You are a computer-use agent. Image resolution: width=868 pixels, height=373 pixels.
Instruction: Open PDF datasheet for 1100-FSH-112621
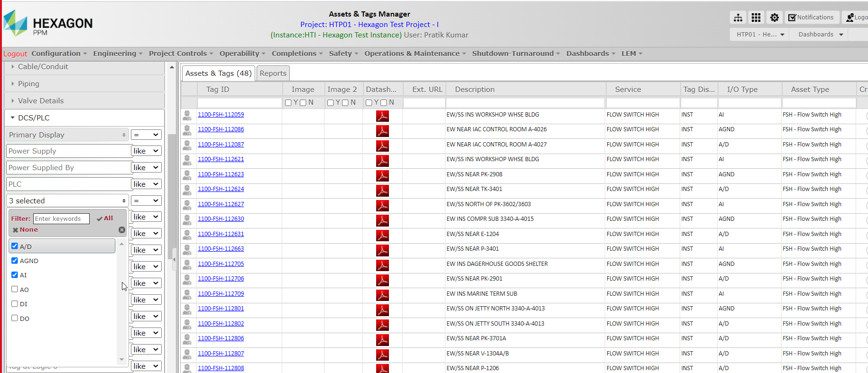coord(382,161)
